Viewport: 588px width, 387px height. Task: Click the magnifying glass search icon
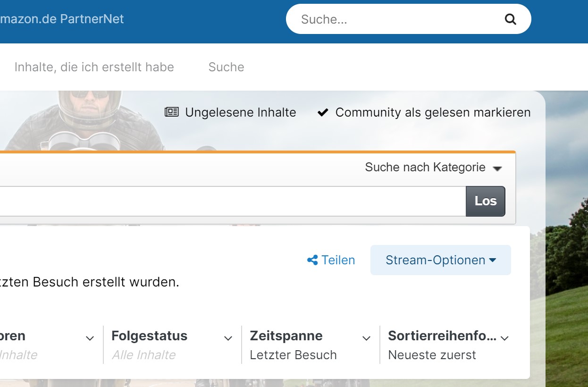[x=510, y=19]
